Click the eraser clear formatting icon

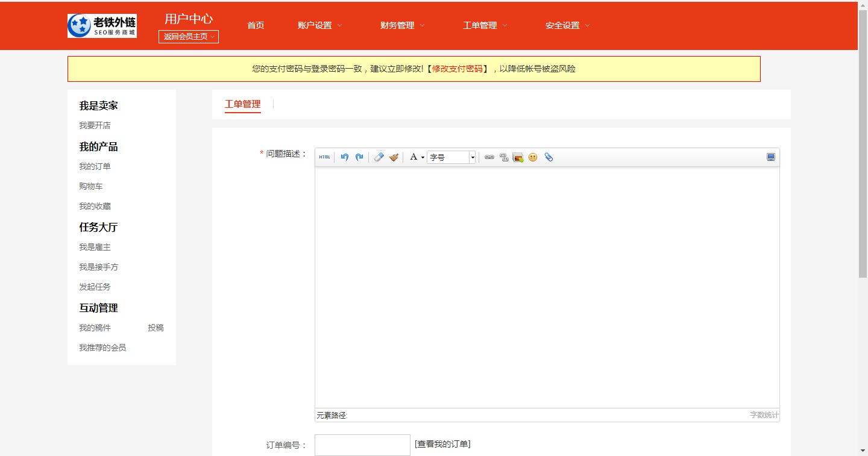pyautogui.click(x=379, y=157)
